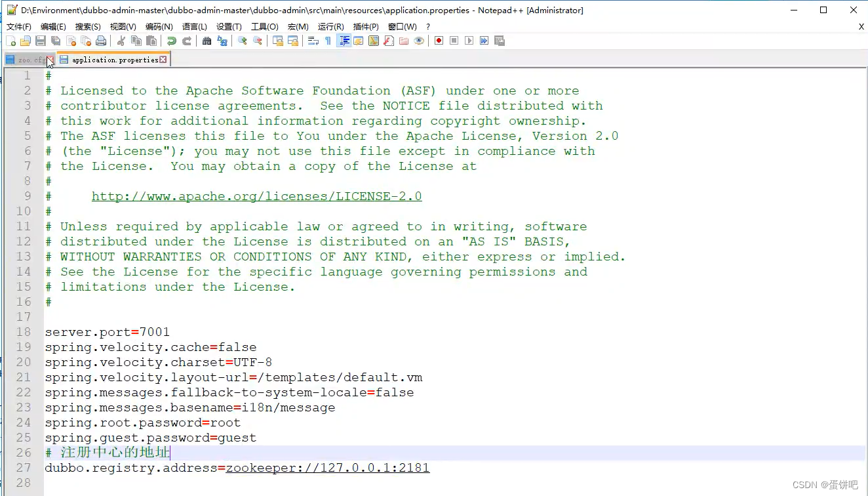Open Find dialog with binoculars icon
This screenshot has height=496, width=868.
(x=207, y=41)
